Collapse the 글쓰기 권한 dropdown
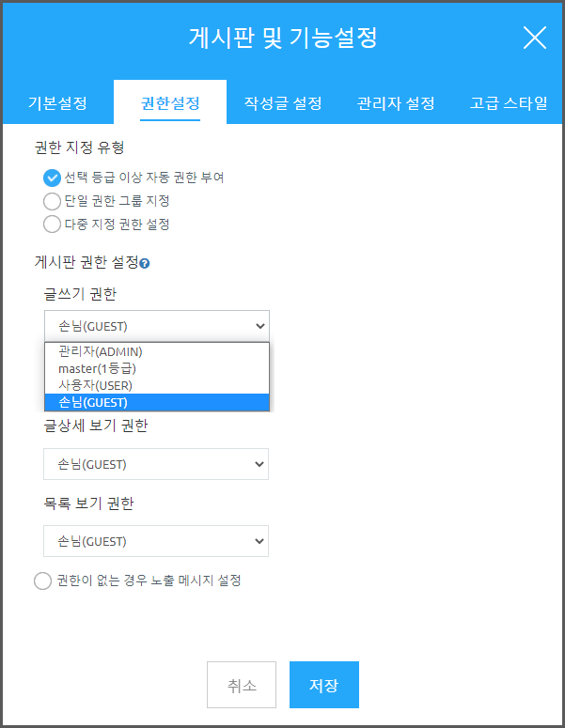 [156, 326]
